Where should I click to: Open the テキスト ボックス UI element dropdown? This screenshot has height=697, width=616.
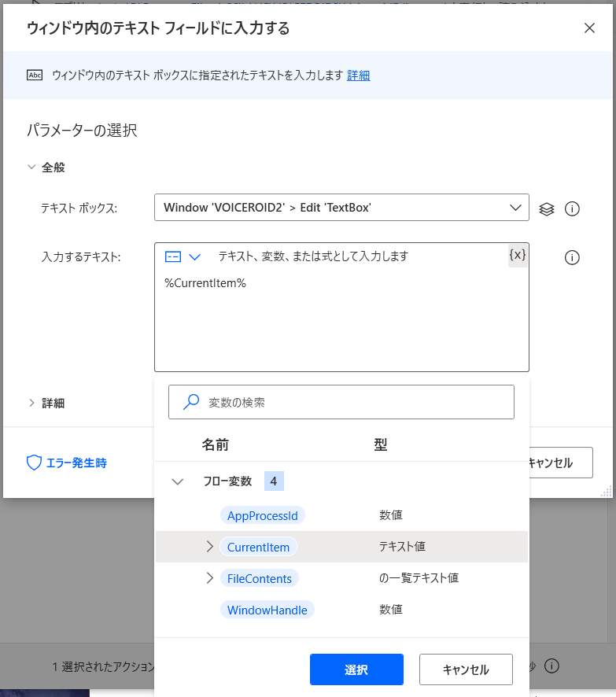(341, 207)
